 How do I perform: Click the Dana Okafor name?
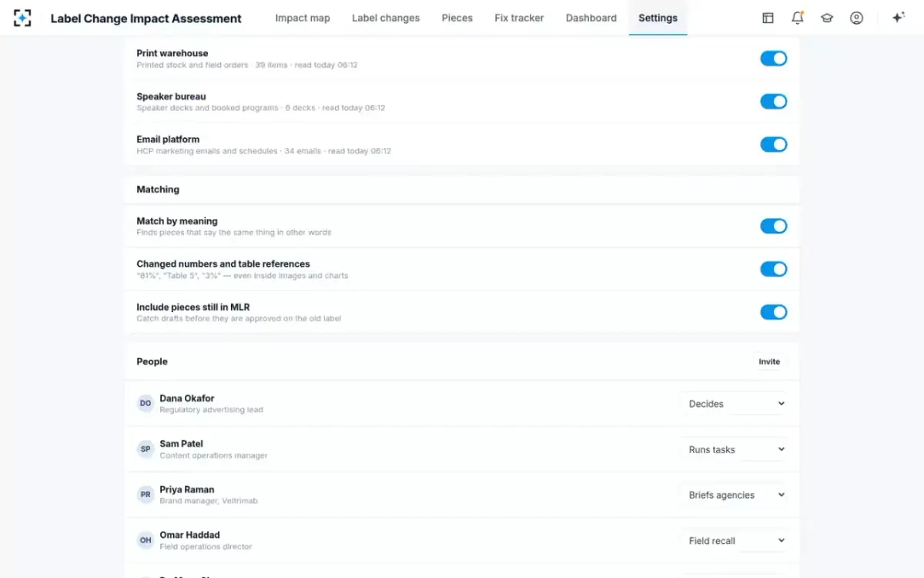coord(187,398)
